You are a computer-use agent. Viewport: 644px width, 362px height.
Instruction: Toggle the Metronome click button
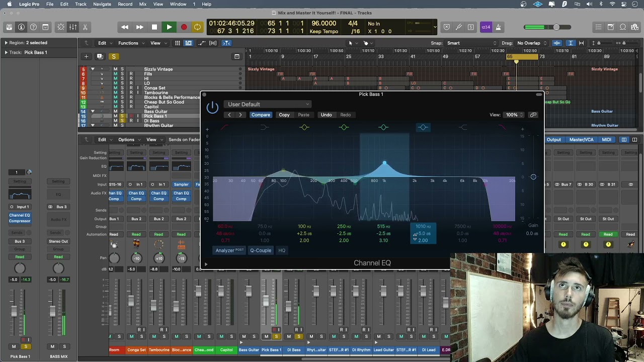[498, 27]
